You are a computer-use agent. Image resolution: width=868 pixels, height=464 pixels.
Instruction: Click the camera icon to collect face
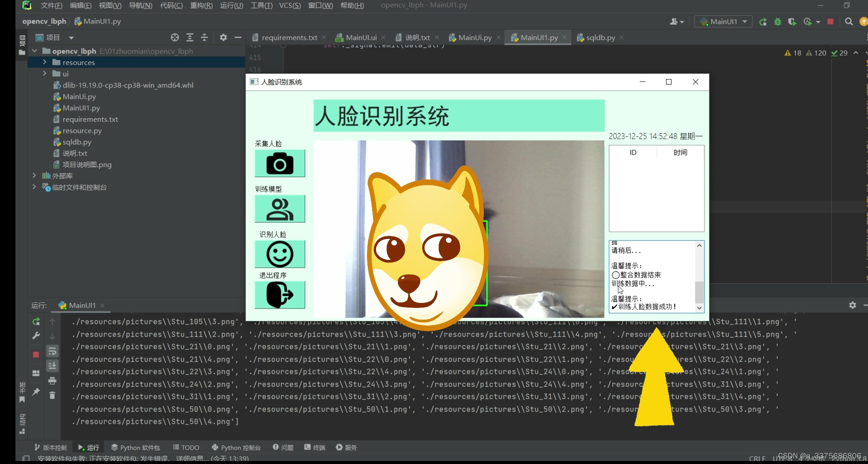280,163
